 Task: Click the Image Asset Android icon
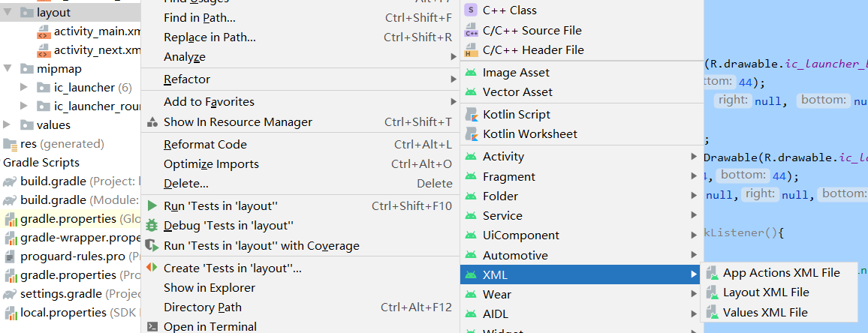(472, 73)
